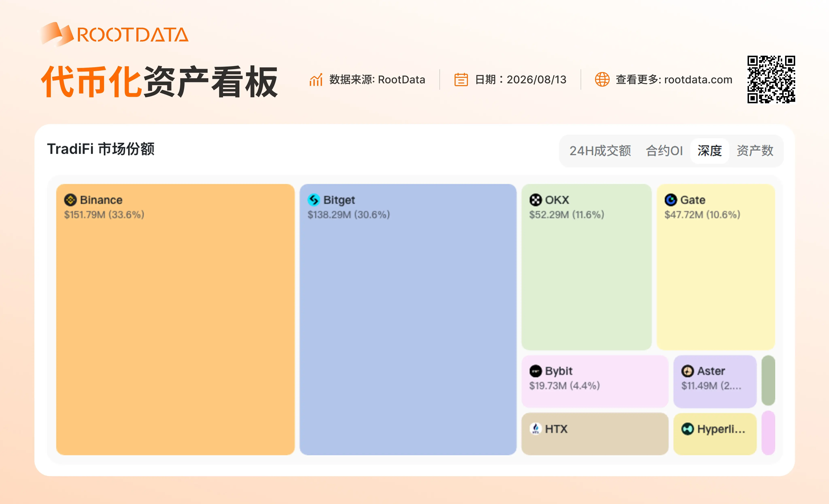Click the $47.72M (10.6%) value
The height and width of the screenshot is (504, 829).
tap(703, 215)
